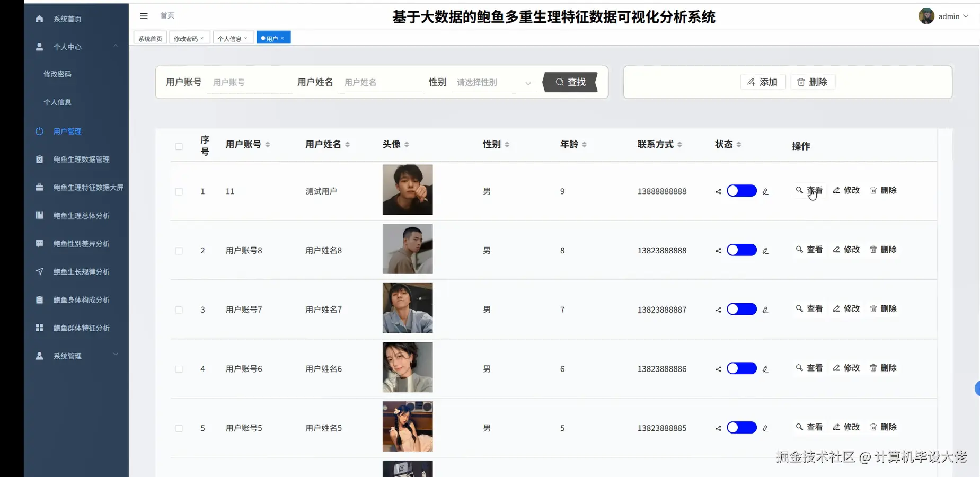The height and width of the screenshot is (477, 980).
Task: Select the header checkbox to select all rows
Action: coord(179,146)
